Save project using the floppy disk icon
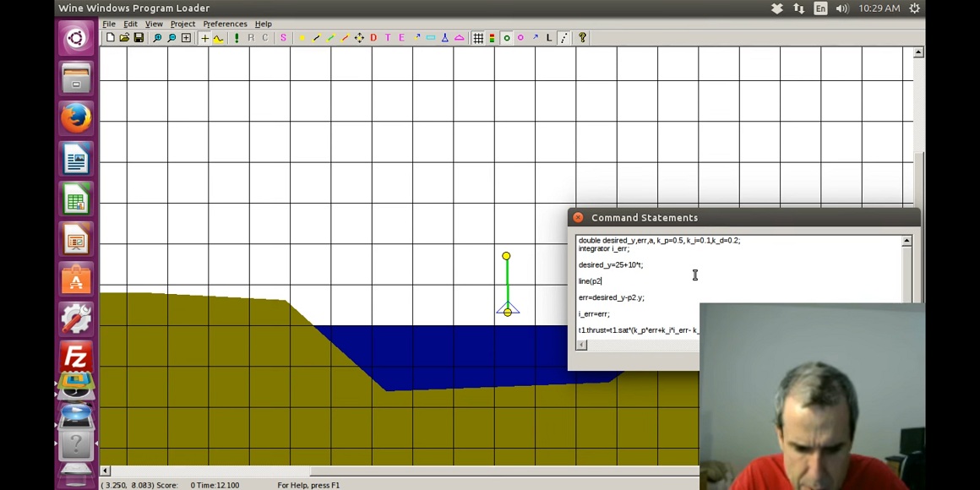Screen dimensions: 980x490 pyautogui.click(x=139, y=38)
